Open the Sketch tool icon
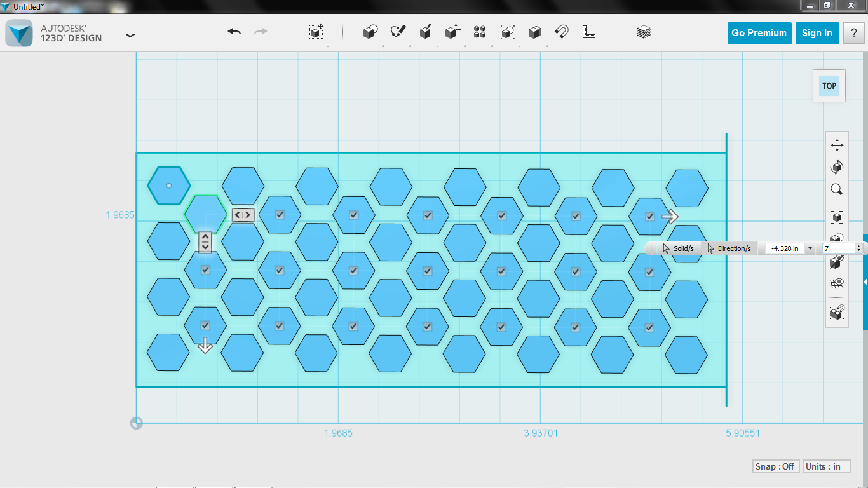Viewport: 868px width, 488px height. point(398,32)
